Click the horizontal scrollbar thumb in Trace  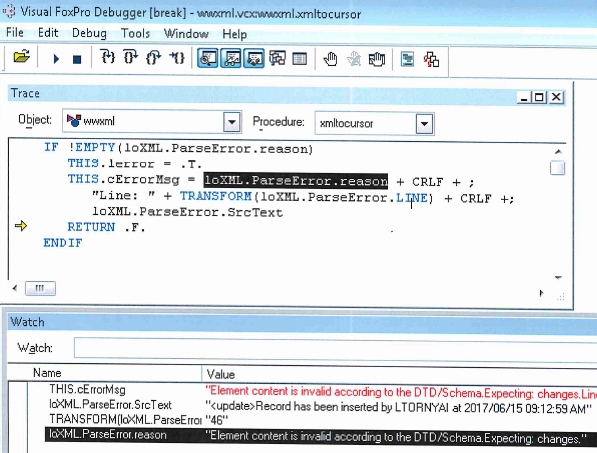[x=40, y=288]
